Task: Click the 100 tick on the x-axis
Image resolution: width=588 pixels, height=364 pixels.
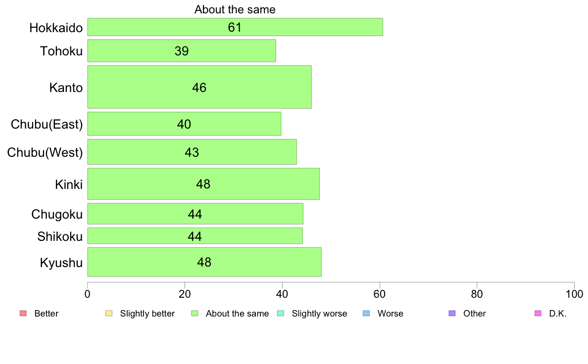Action: 574,294
